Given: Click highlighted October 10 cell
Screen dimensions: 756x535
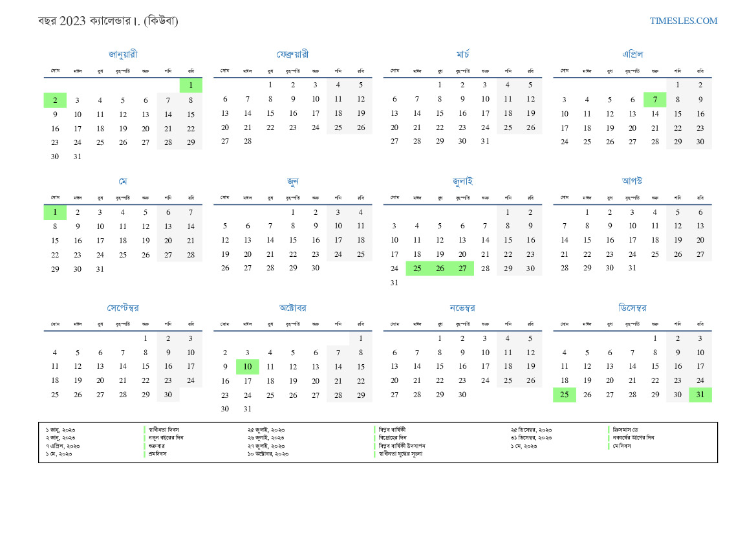Looking at the screenshot, I should tap(247, 367).
